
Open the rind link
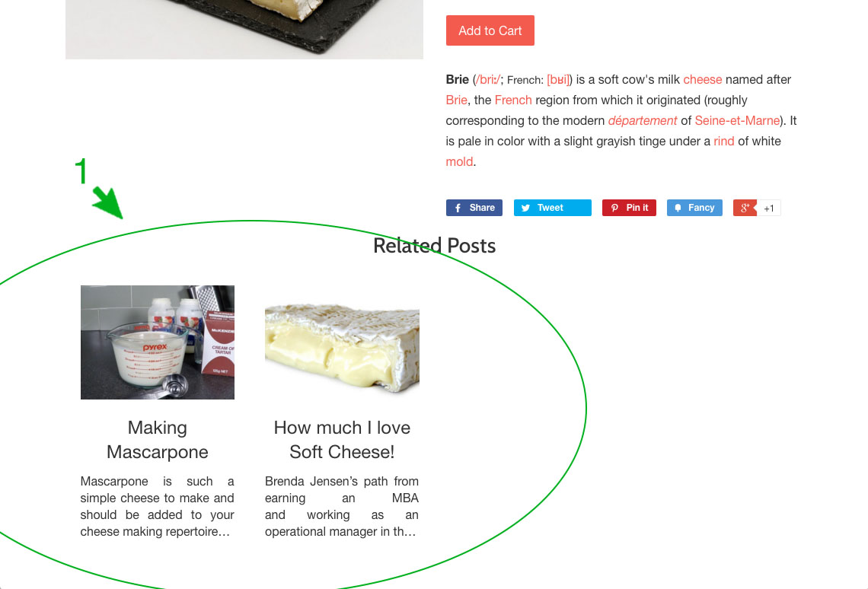pos(723,141)
